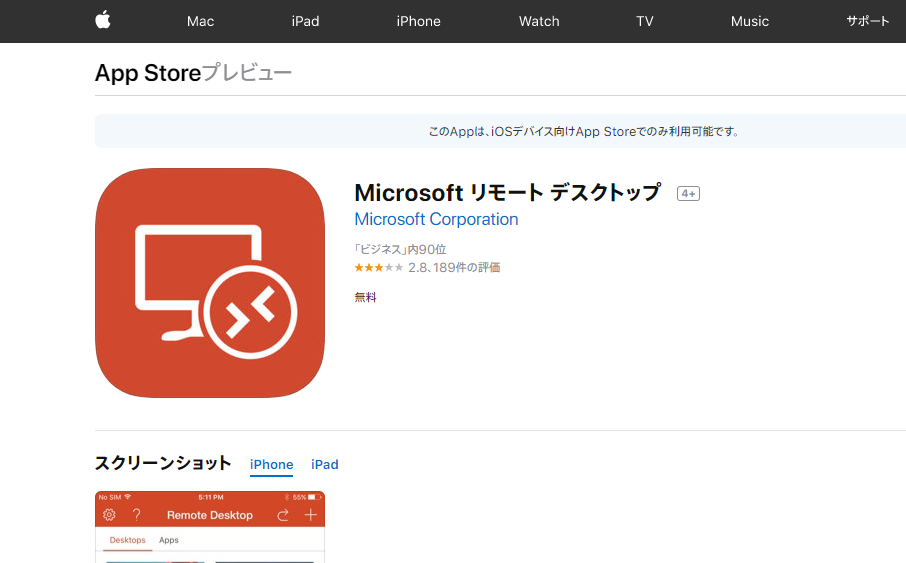The image size is (906, 563).
Task: Click the help question mark in screenshot
Action: pyautogui.click(x=136, y=515)
